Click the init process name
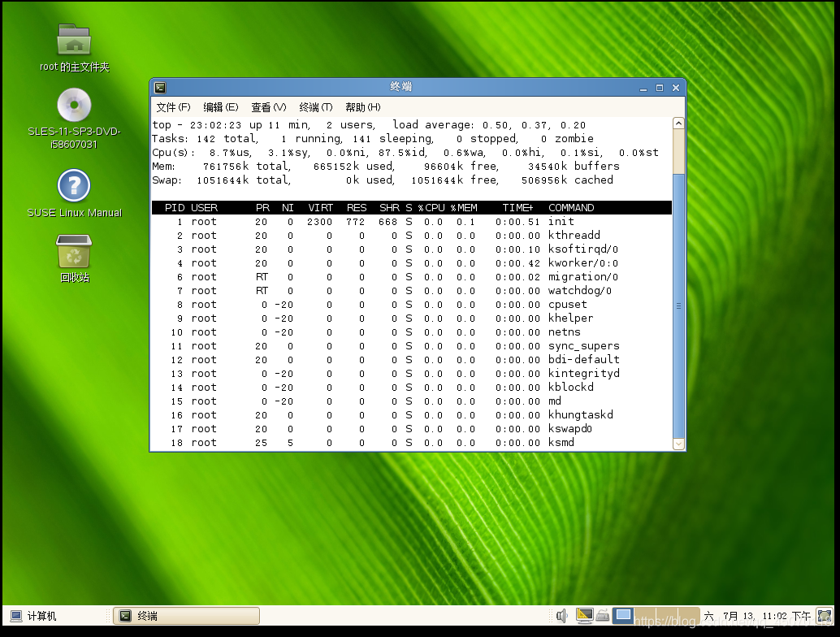 tap(561, 221)
